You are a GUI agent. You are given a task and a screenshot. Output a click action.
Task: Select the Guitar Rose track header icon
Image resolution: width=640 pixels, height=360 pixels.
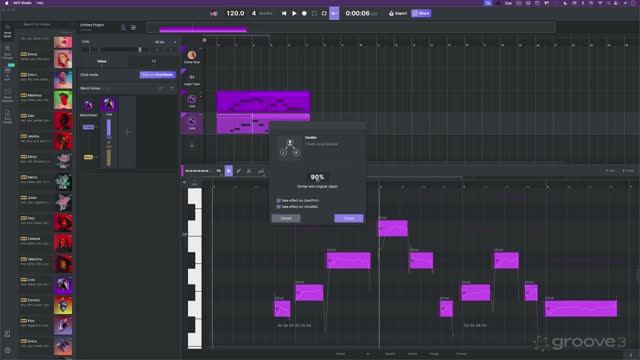point(191,56)
